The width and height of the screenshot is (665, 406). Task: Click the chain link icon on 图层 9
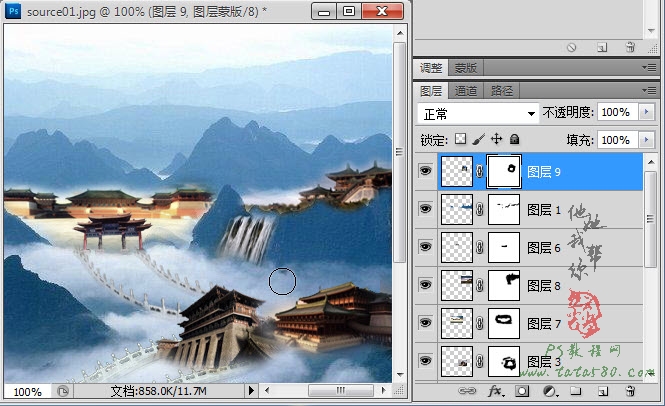480,171
